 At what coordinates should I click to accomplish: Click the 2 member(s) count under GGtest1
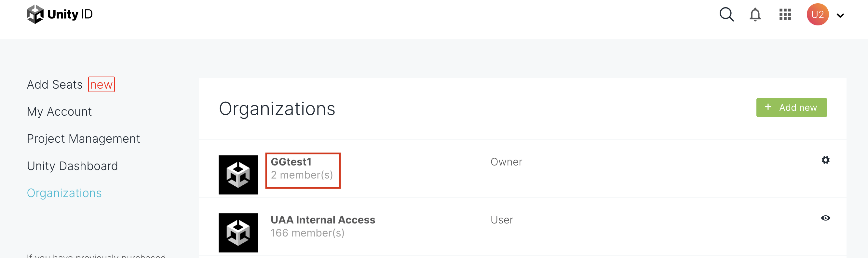[x=302, y=175]
